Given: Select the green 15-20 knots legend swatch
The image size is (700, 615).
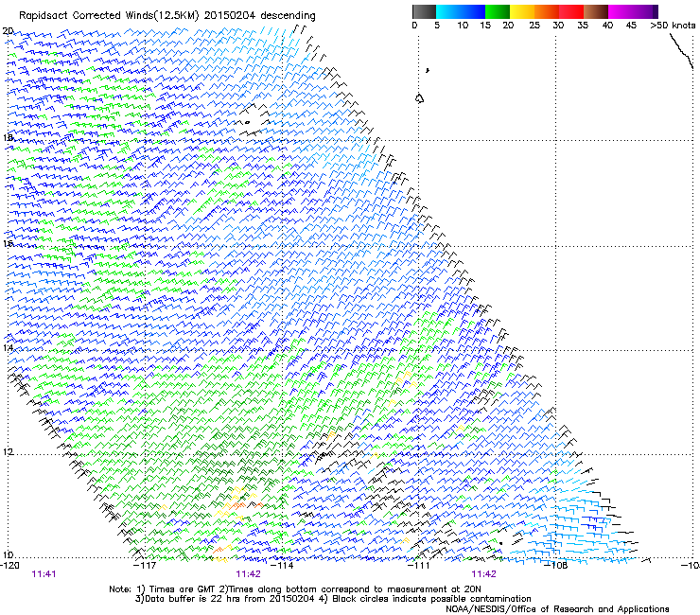Looking at the screenshot, I should click(498, 11).
